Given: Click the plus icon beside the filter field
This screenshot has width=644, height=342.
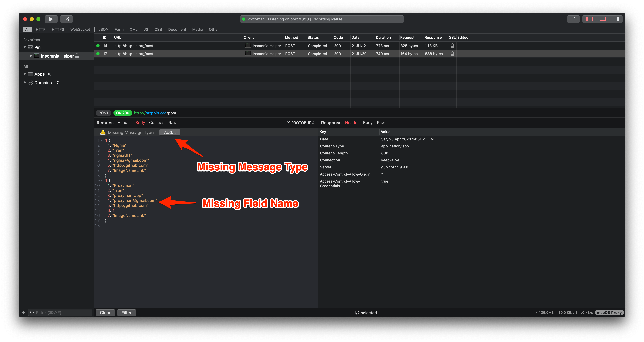Looking at the screenshot, I should pyautogui.click(x=24, y=313).
